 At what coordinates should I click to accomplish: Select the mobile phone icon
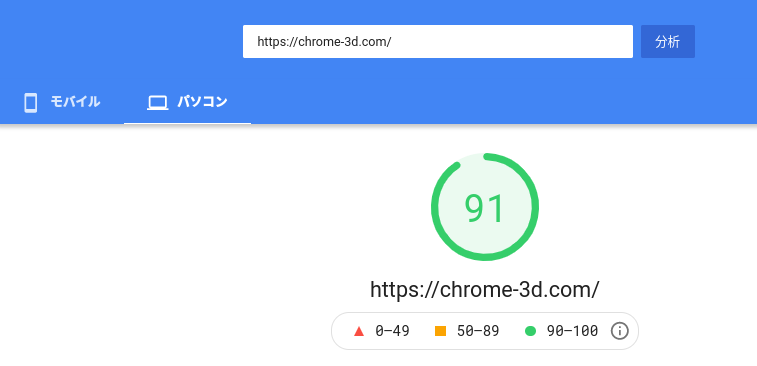click(30, 103)
